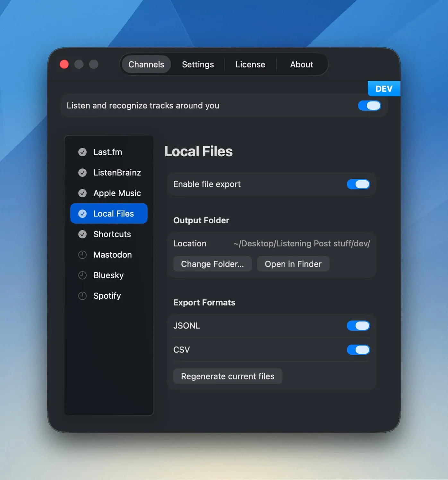
Task: Open the Apple Music channel settings
Action: click(x=117, y=193)
